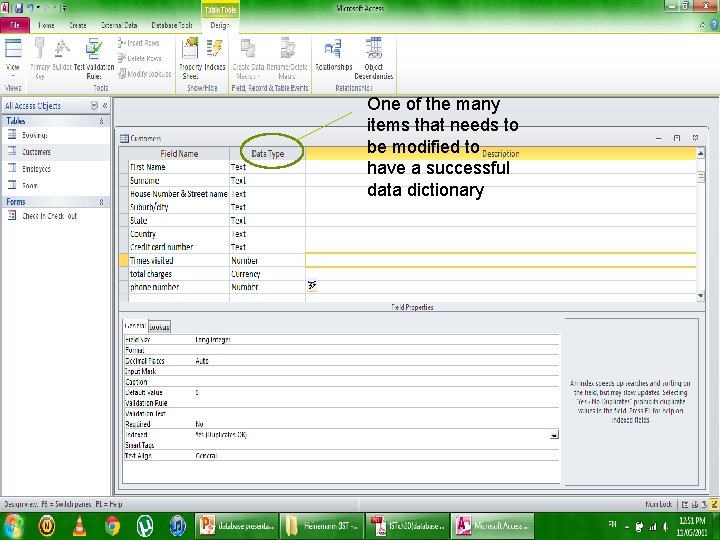Screen dimensions: 720x540
Task: Open the Indexed property dropdown arrow
Action: tap(554, 434)
